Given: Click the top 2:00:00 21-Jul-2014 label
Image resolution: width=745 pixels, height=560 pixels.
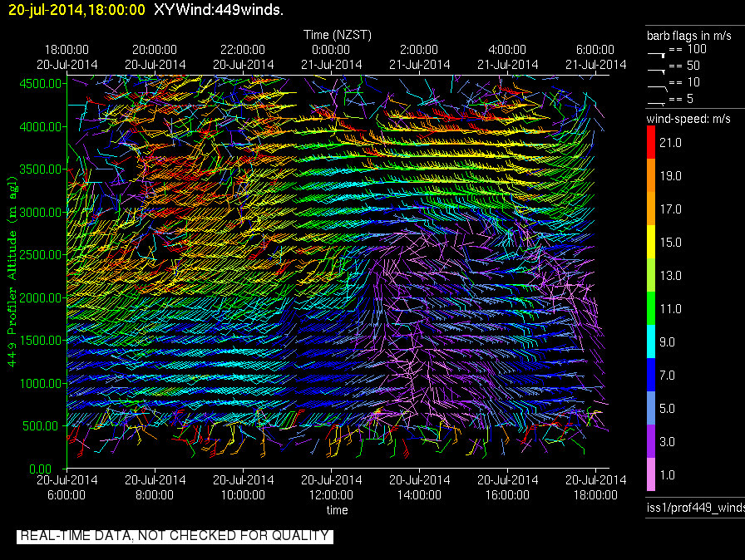Looking at the screenshot, I should pos(419,57).
